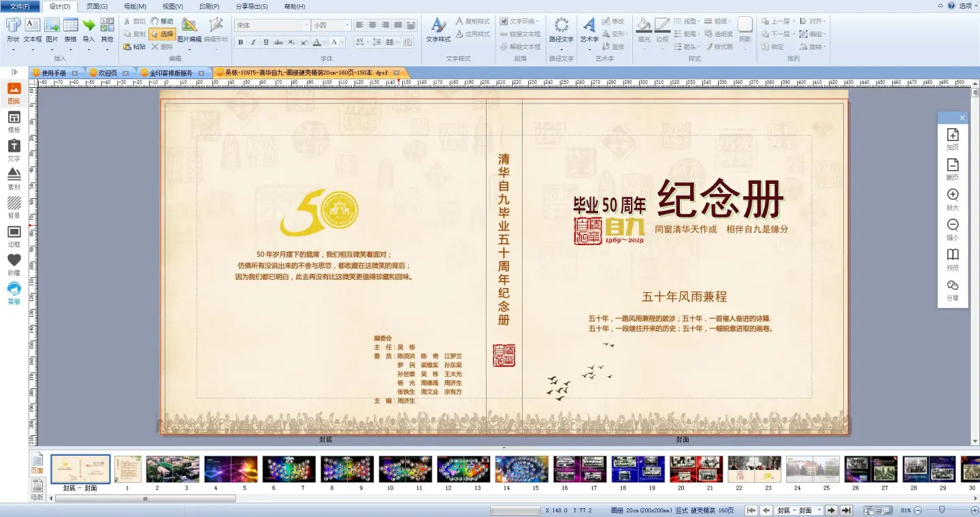The width and height of the screenshot is (980, 517).
Task: Open the 宋体 font family dropdown
Action: 306,25
